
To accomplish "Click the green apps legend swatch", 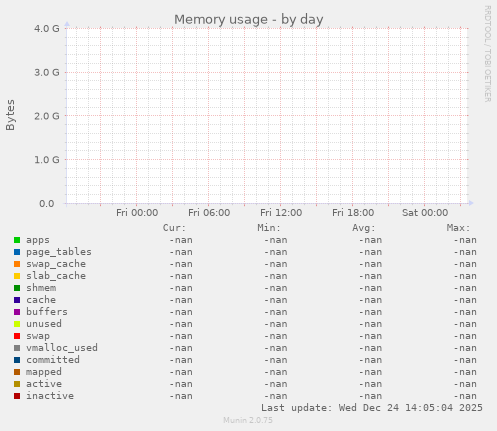I will pyautogui.click(x=17, y=240).
